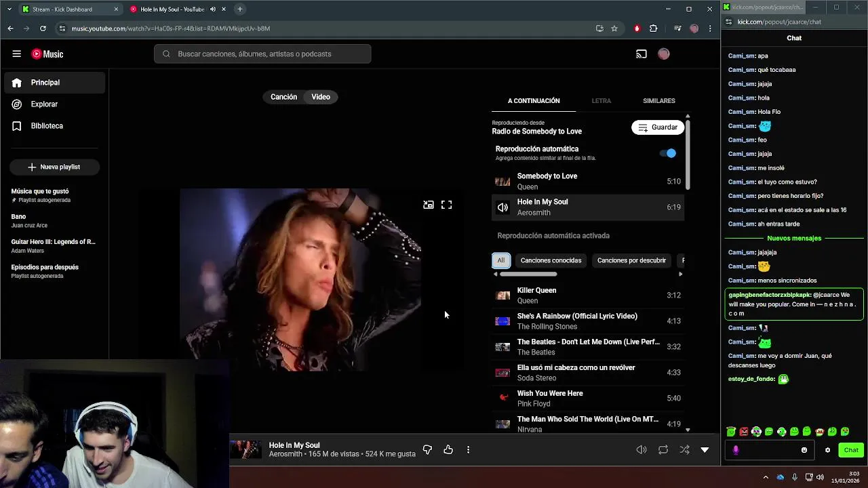The width and height of the screenshot is (868, 488).
Task: Open Kick chat settings gear
Action: 827,450
